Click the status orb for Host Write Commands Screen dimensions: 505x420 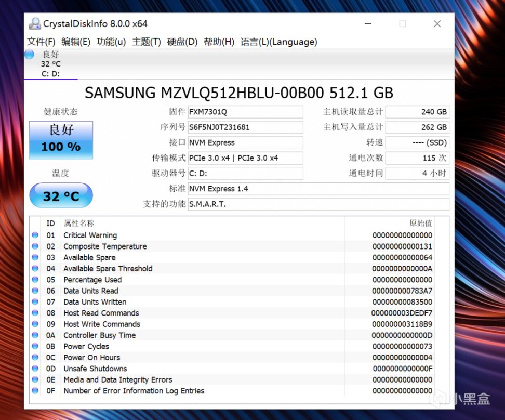[x=35, y=324]
